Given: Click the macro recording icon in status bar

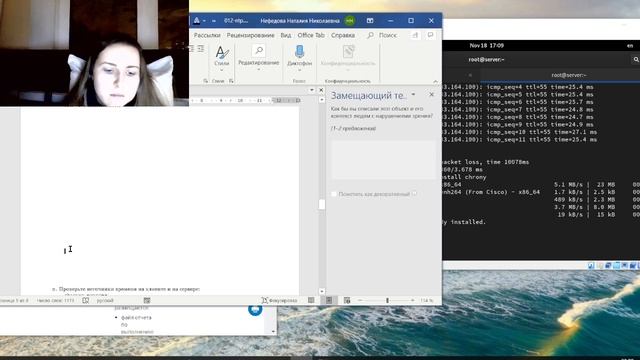Looking at the screenshot, I should point(147,300).
